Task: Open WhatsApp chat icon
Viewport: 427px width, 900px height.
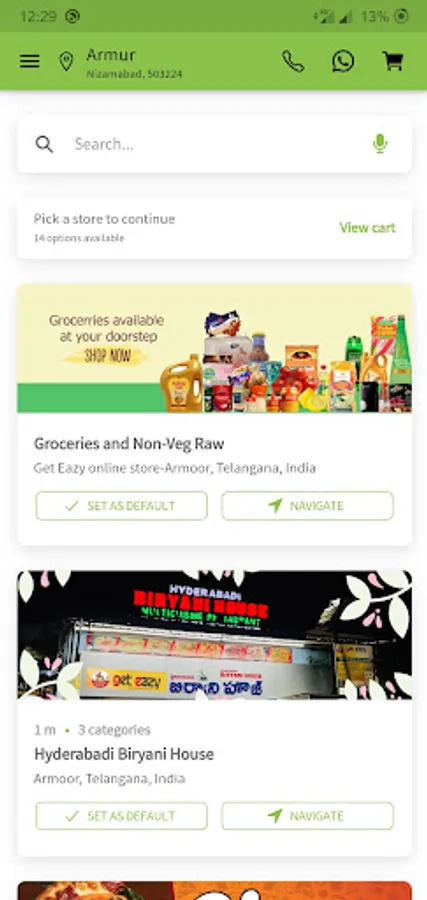Action: tap(343, 61)
